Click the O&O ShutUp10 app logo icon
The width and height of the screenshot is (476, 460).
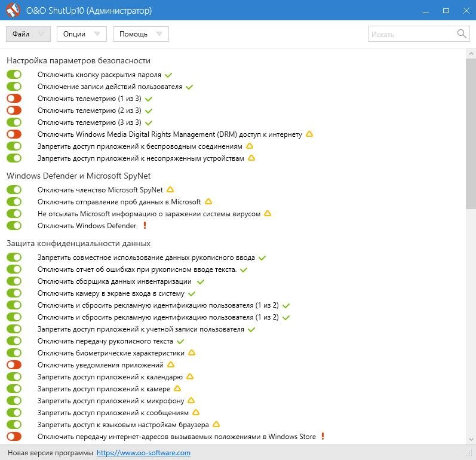pyautogui.click(x=13, y=10)
